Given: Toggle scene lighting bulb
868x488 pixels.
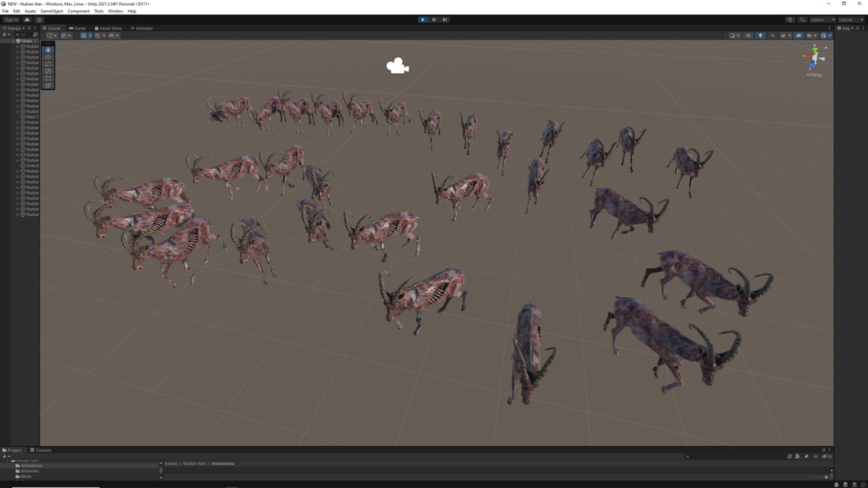Looking at the screenshot, I should pos(760,35).
